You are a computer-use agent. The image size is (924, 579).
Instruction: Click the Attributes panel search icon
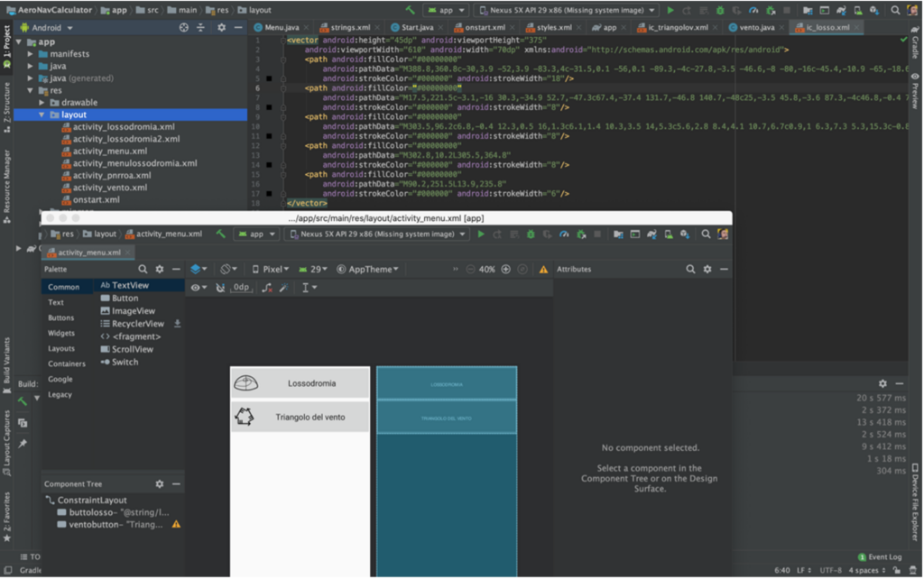[x=690, y=269]
